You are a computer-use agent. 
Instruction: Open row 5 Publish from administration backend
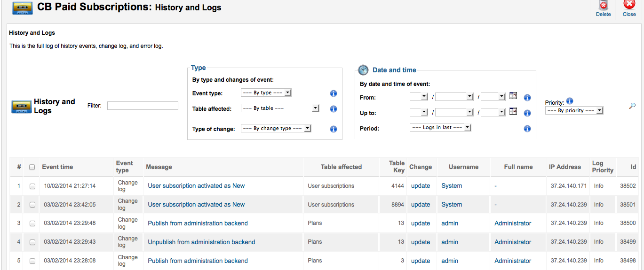pyautogui.click(x=198, y=261)
